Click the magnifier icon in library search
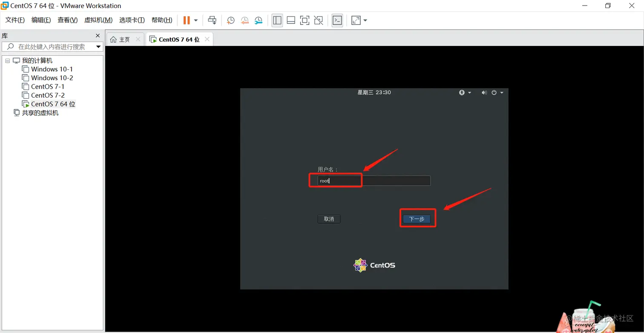 11,47
